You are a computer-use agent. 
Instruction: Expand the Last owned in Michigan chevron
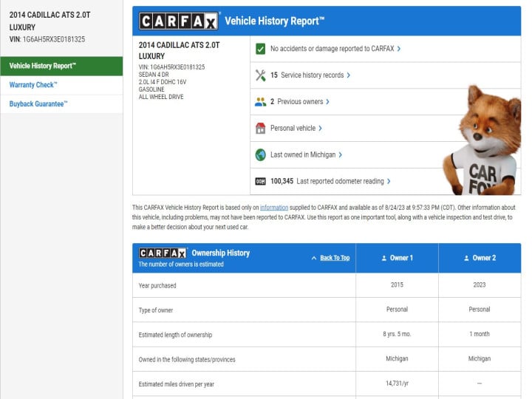[340, 154]
